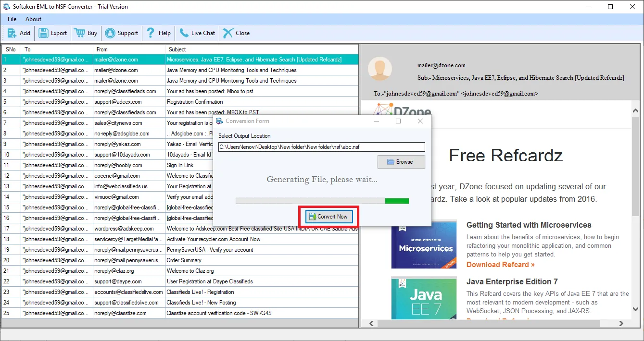Open Support from the toolbar
The width and height of the screenshot is (644, 341).
(122, 33)
